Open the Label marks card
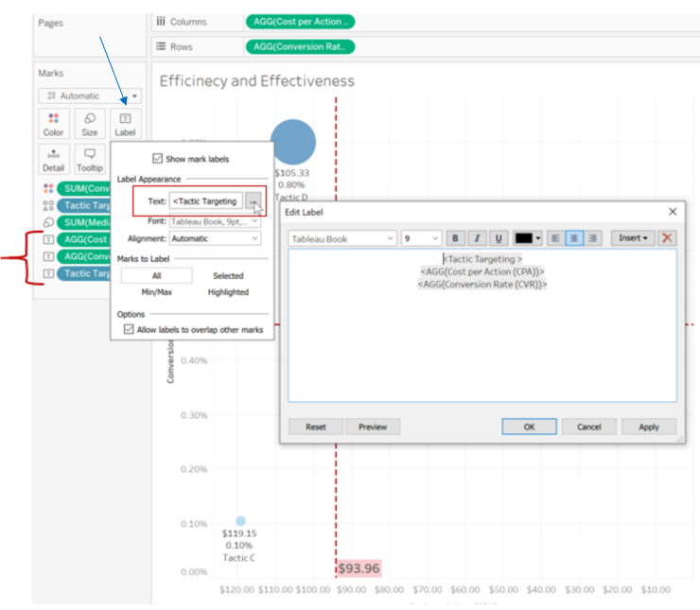 [x=126, y=124]
